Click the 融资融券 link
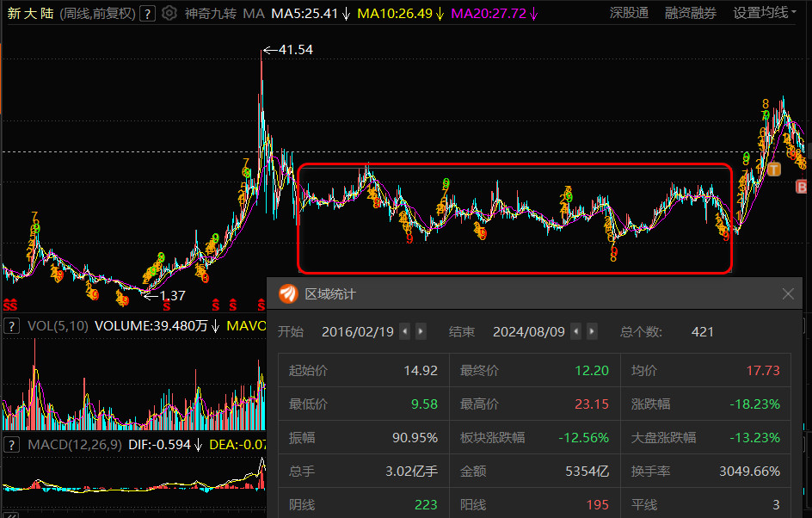 click(691, 13)
